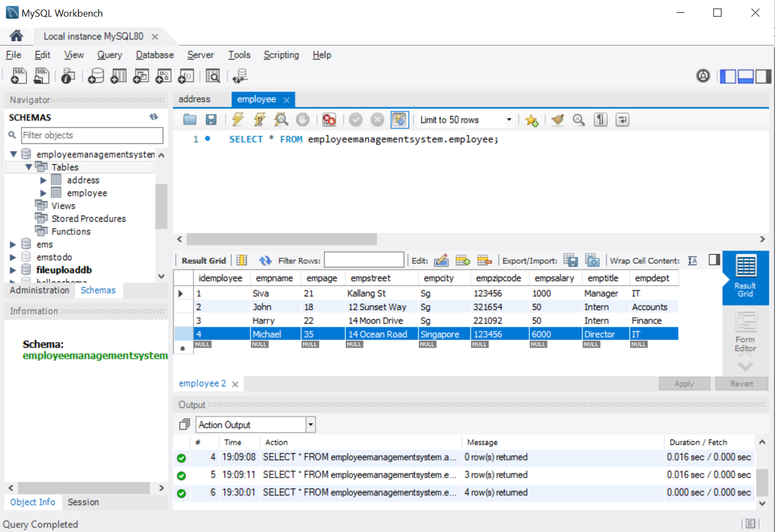Click the Apply button for pending changes
The height and width of the screenshot is (532, 775).
tap(684, 383)
